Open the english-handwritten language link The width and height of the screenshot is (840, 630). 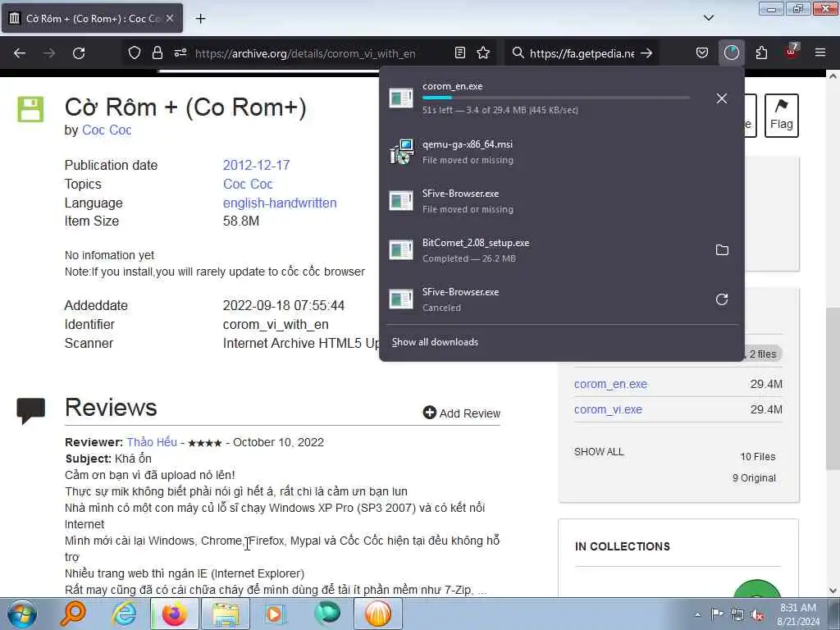point(280,203)
